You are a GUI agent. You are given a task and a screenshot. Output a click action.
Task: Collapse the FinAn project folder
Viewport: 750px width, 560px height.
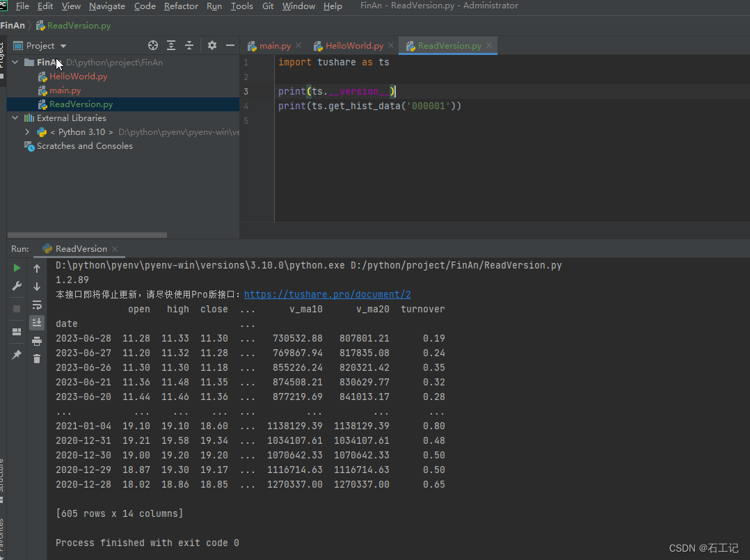coord(15,62)
